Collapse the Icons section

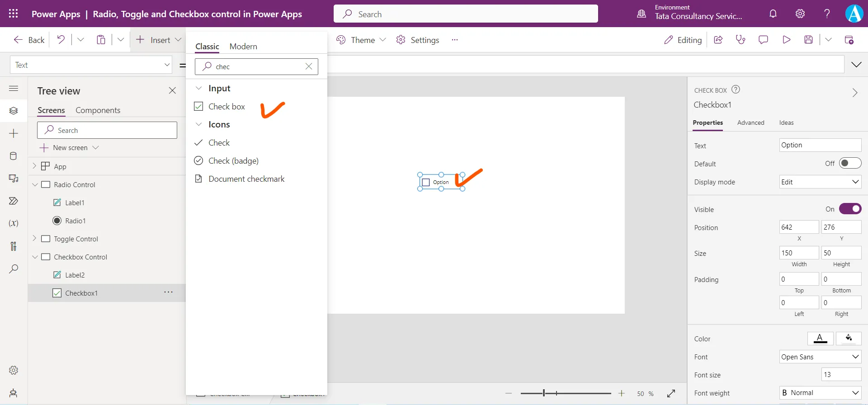click(198, 124)
